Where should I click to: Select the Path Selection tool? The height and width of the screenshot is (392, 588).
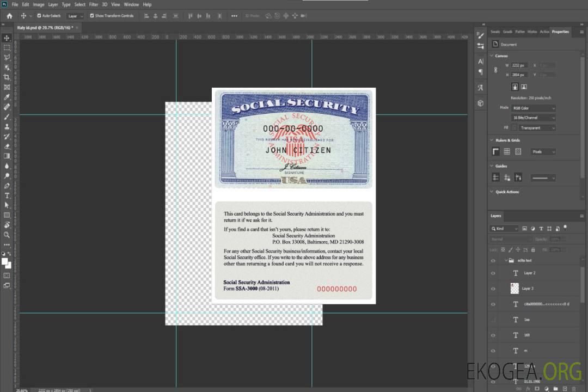click(x=7, y=205)
